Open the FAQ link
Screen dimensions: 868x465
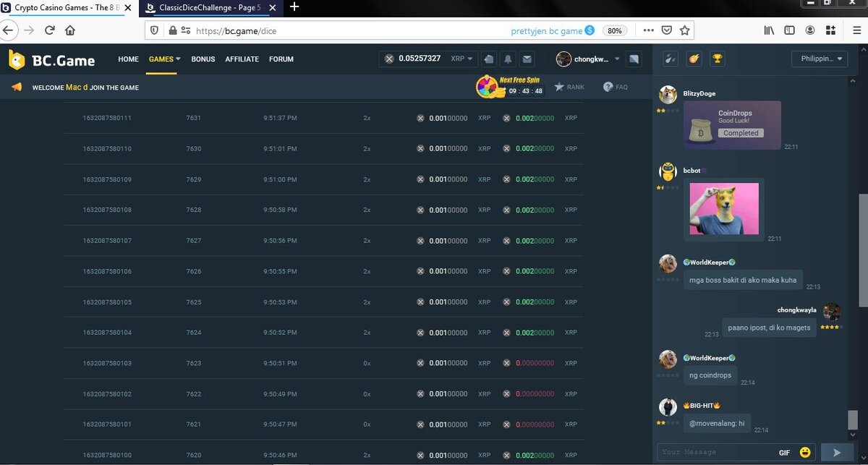tap(616, 87)
